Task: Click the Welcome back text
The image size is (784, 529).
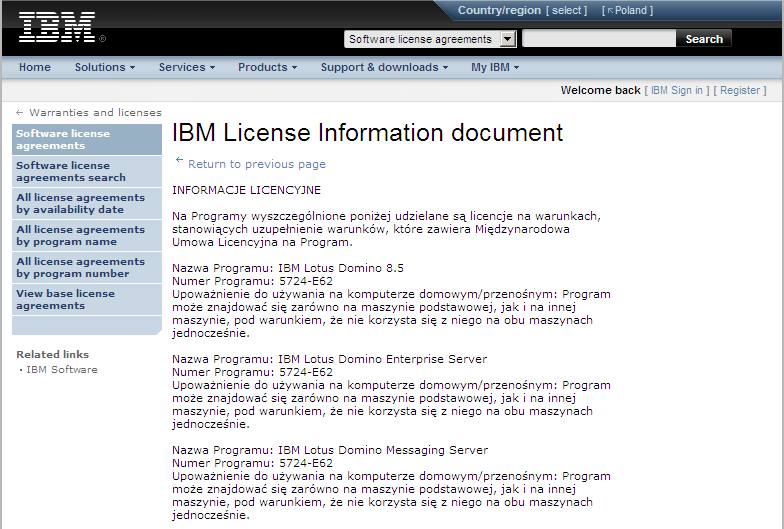Action: point(600,90)
